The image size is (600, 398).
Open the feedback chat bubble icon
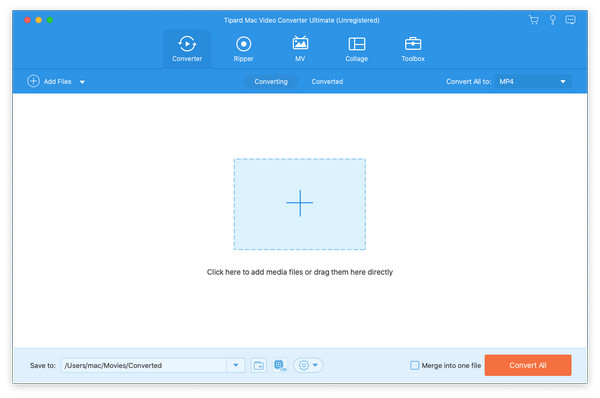click(x=570, y=20)
